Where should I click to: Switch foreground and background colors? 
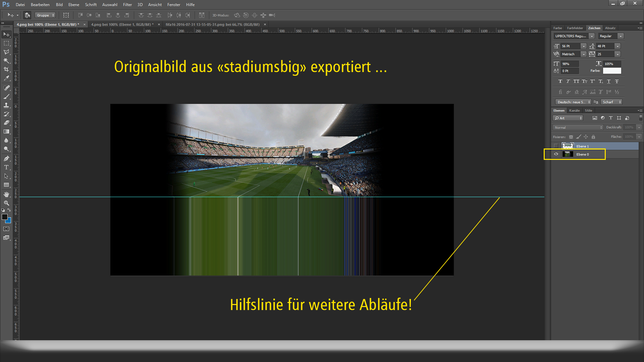pyautogui.click(x=9, y=210)
